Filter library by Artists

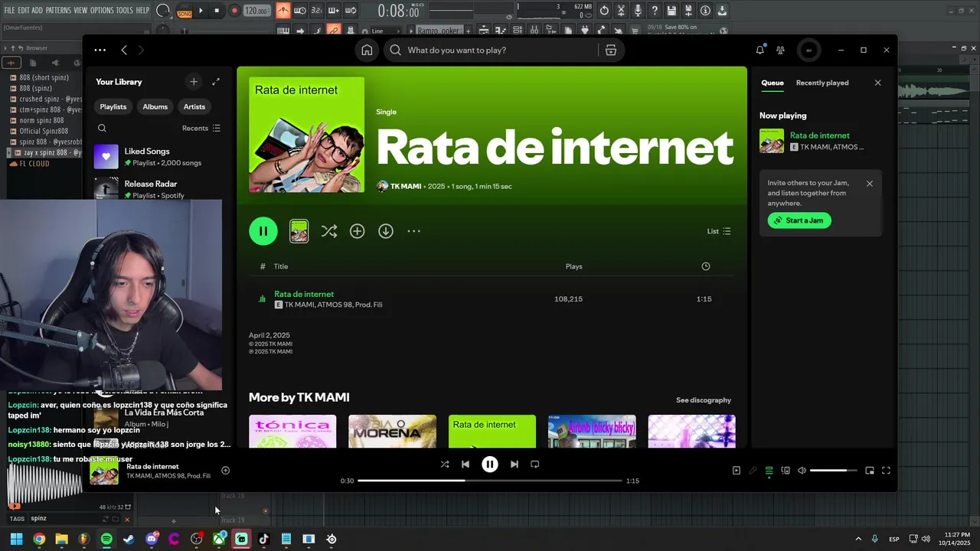[x=194, y=107]
